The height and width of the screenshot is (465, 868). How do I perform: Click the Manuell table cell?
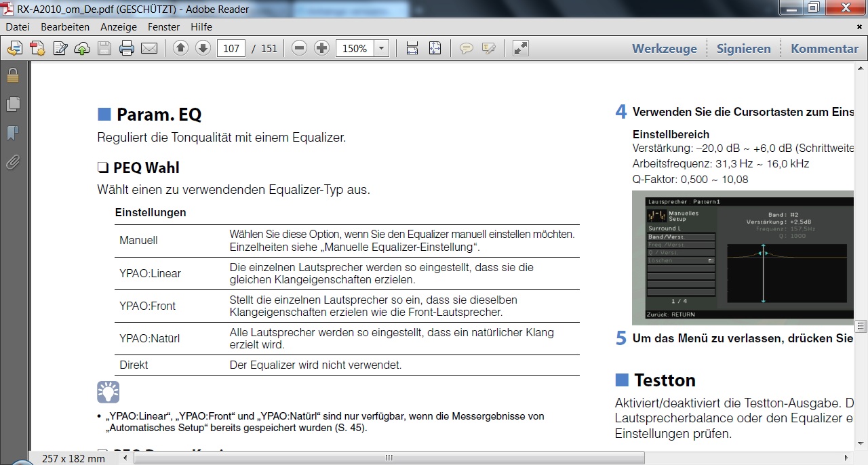coord(138,241)
